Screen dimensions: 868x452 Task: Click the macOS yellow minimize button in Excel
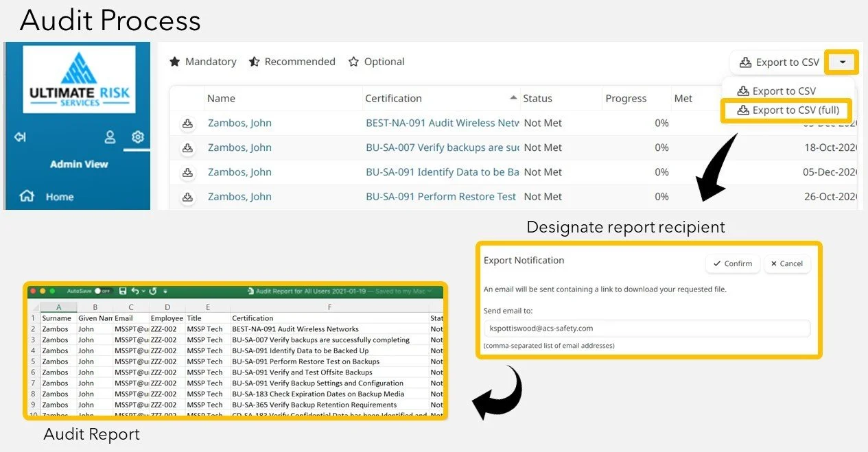click(x=43, y=292)
